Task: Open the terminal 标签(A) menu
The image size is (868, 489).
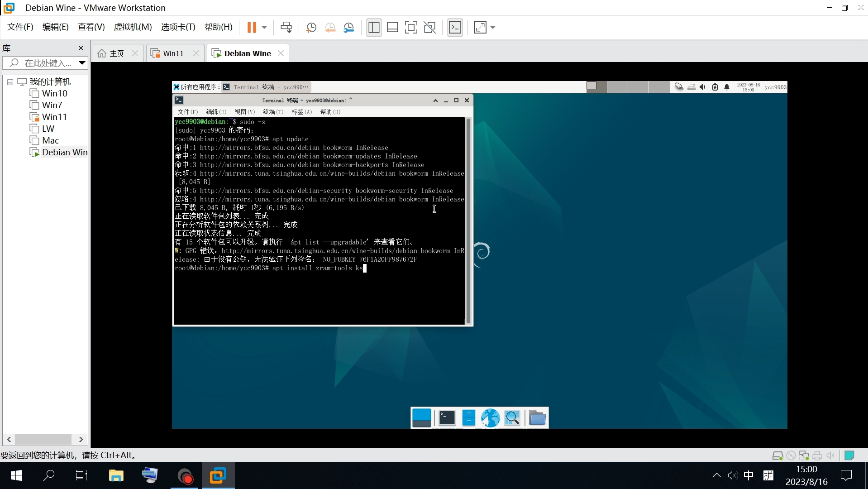Action: pos(302,112)
